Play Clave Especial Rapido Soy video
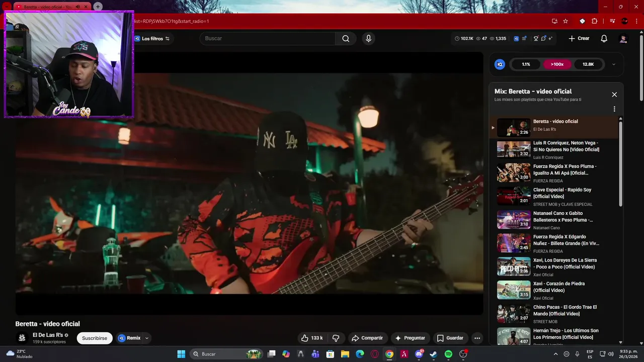 point(553,197)
